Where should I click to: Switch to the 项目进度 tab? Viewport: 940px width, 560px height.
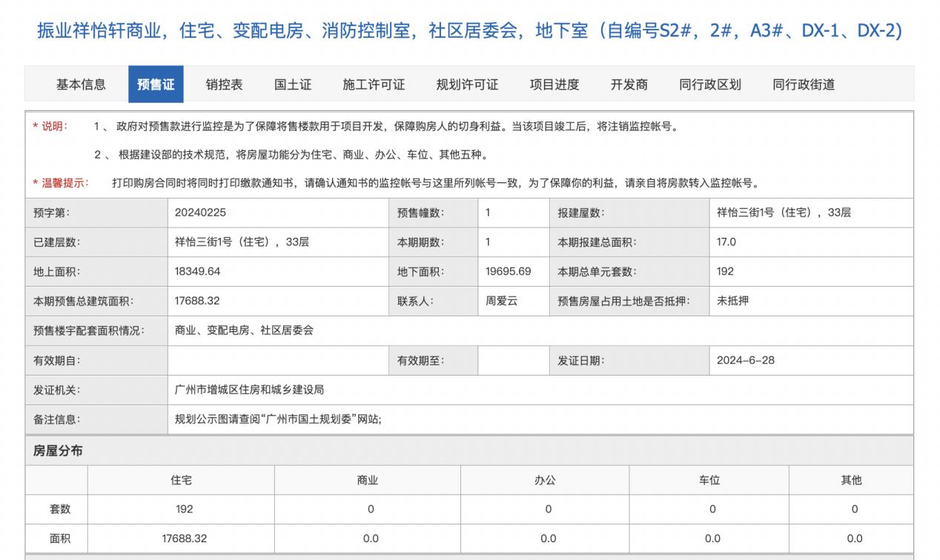click(555, 84)
